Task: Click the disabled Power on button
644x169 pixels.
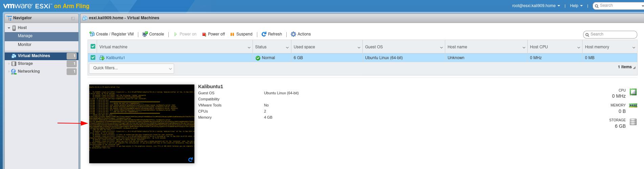Action: (x=185, y=34)
